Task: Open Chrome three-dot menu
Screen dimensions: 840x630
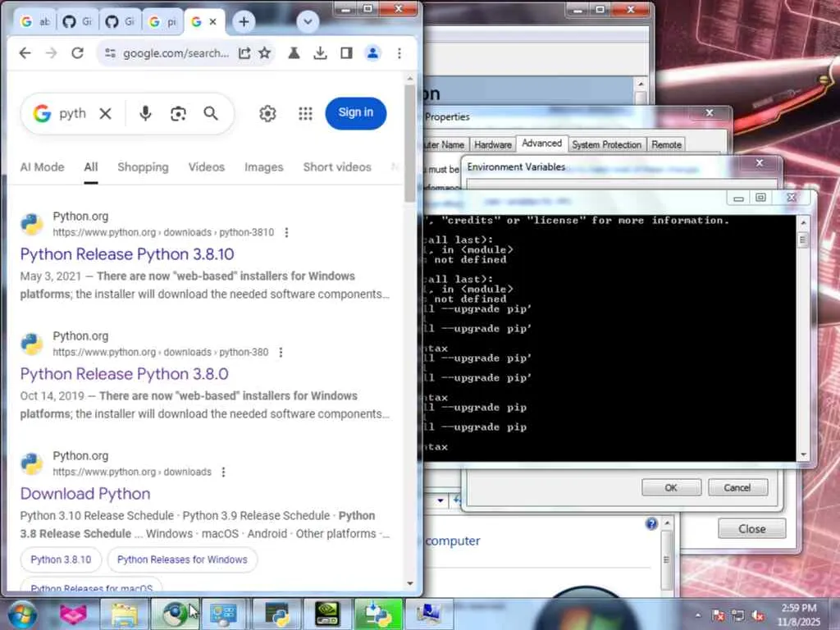Action: point(399,53)
